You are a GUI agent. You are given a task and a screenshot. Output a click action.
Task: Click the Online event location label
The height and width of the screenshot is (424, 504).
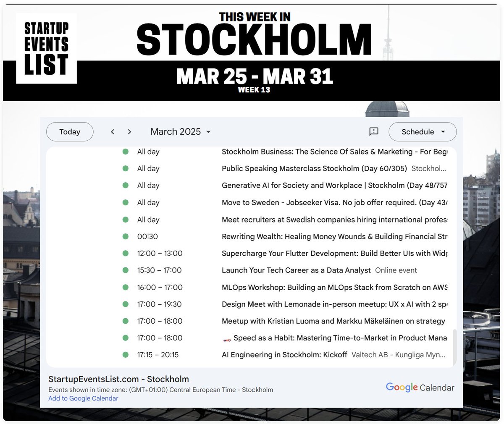click(396, 270)
